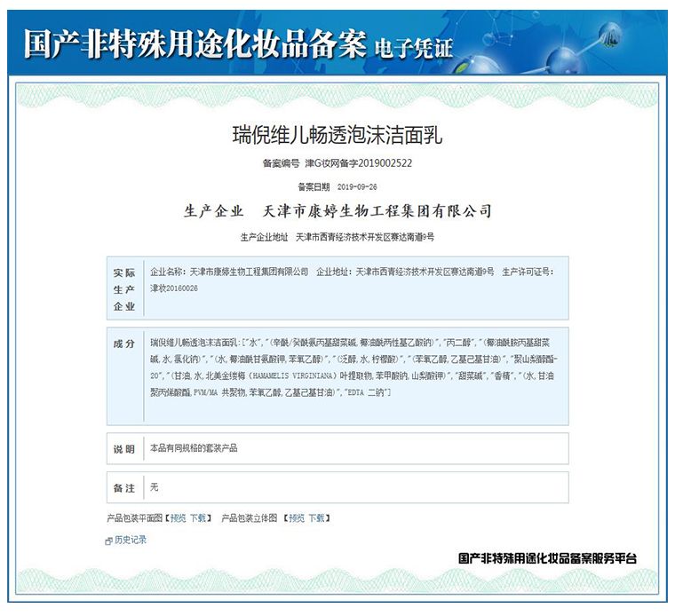The width and height of the screenshot is (675, 616).
Task: Click production license number 津妆20160026
Action: (174, 288)
